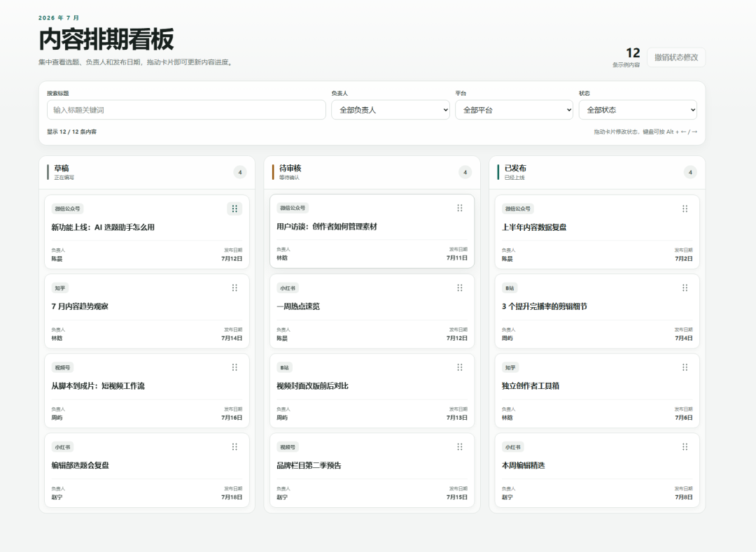
Task: Open the 全部负责人 dropdown
Action: pos(391,110)
